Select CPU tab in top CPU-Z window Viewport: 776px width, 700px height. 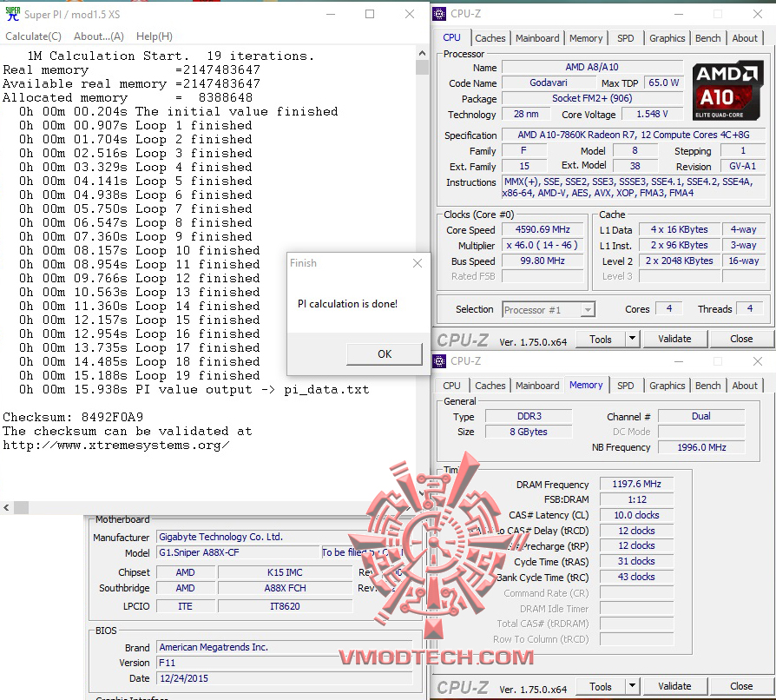point(451,37)
